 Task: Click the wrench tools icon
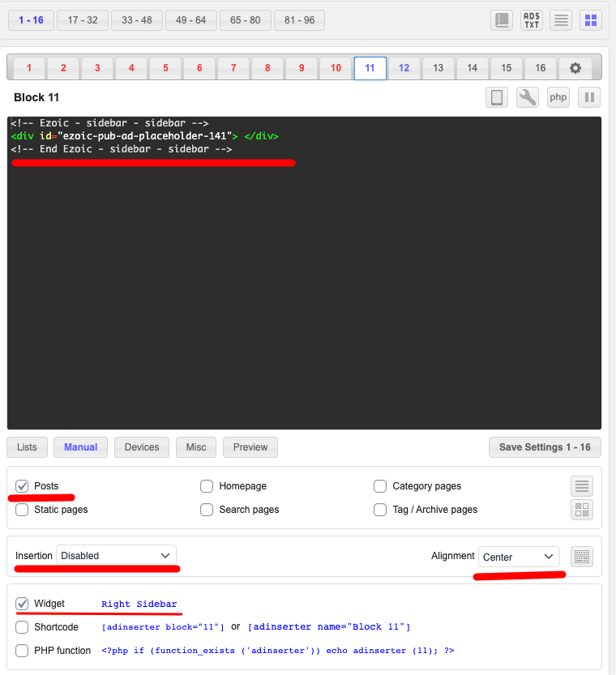(528, 97)
